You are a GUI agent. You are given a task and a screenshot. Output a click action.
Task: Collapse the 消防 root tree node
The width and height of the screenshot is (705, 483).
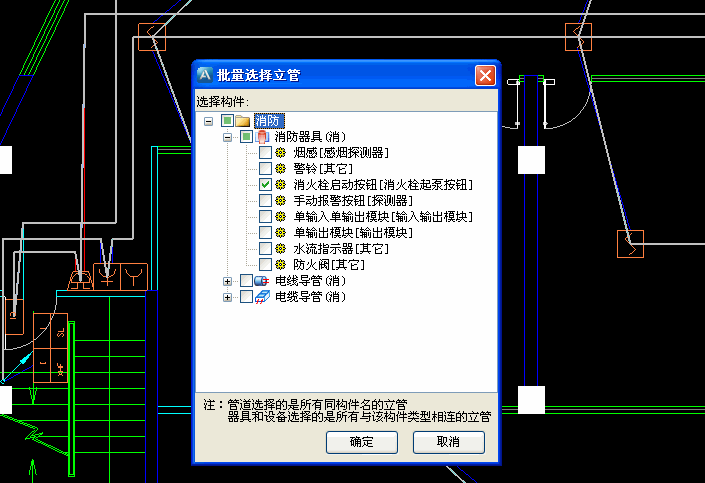[208, 121]
